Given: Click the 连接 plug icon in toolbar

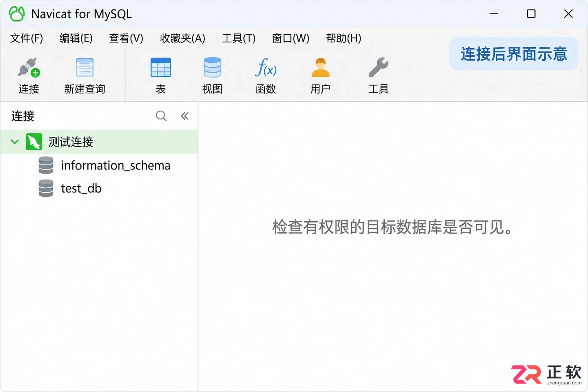Looking at the screenshot, I should coord(29,67).
